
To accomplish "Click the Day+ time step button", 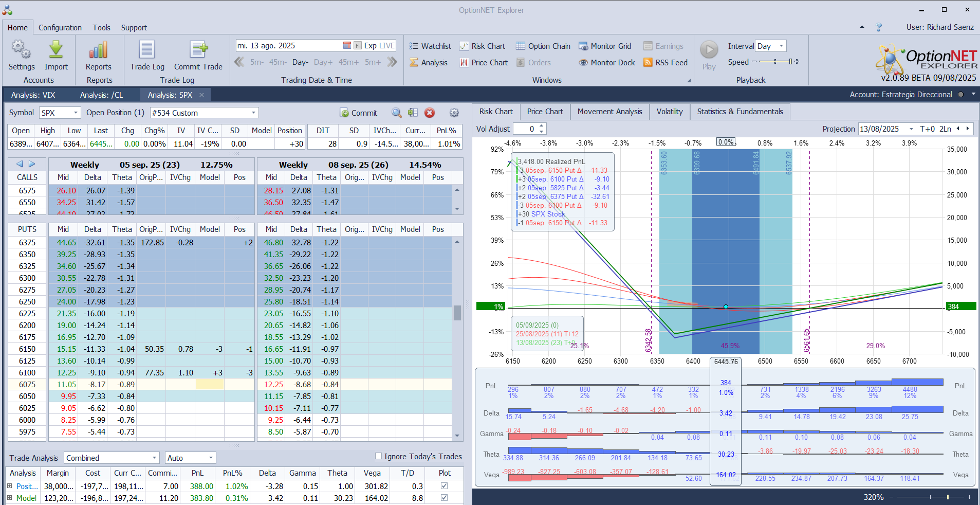I will pos(323,62).
